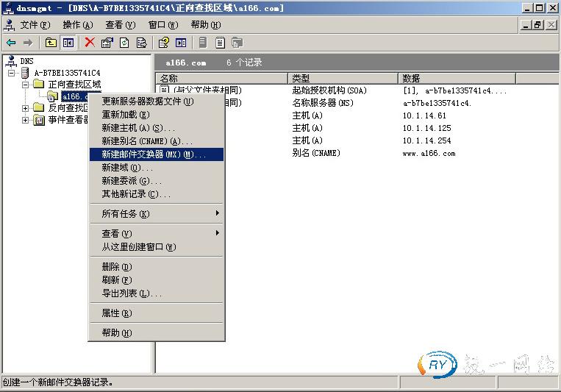The height and width of the screenshot is (392, 561).
Task: Click the Back arrow in toolbar
Action: (x=11, y=43)
